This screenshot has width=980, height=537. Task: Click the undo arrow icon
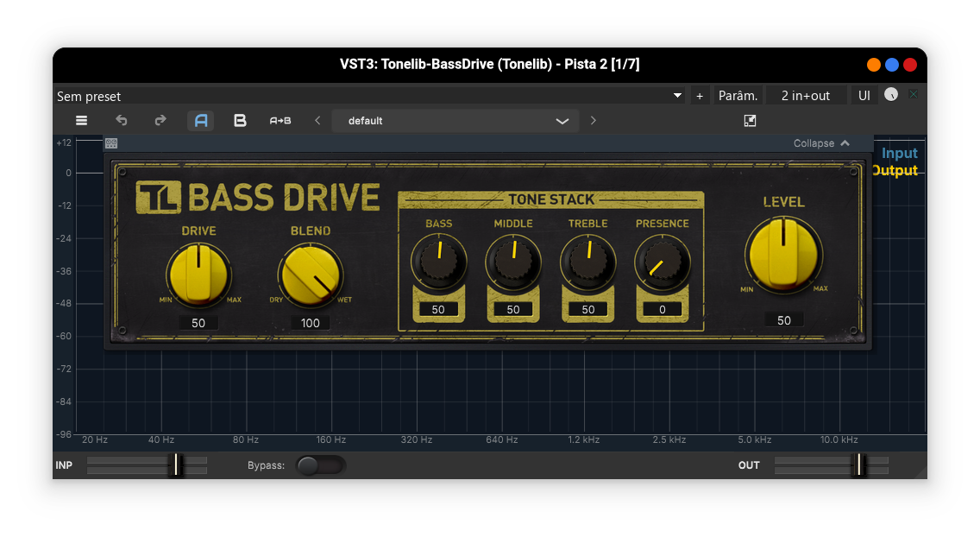click(x=121, y=120)
